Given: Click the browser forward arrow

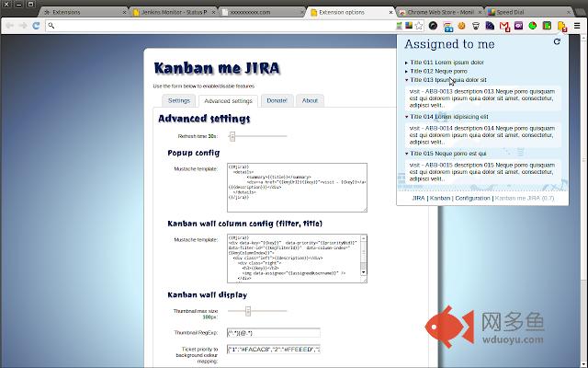Looking at the screenshot, I should click(x=23, y=26).
